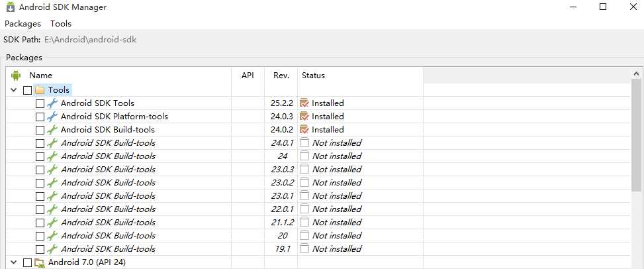Click the green wrench icon for Build-tools 23.0.2
The width and height of the screenshot is (644, 269).
[52, 183]
